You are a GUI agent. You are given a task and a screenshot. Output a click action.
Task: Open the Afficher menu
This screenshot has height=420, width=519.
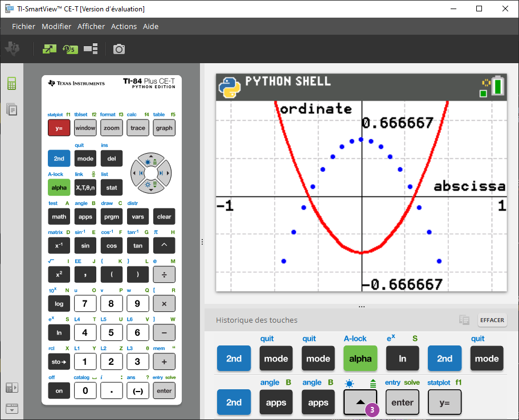pyautogui.click(x=91, y=26)
